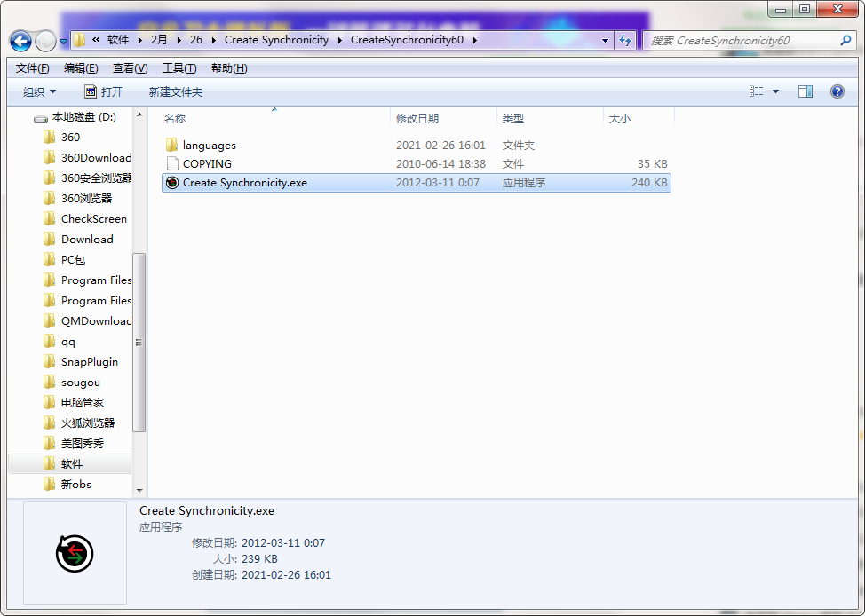865x616 pixels.
Task: Go to Create Synchronicity breadcrumb folder
Action: [276, 40]
